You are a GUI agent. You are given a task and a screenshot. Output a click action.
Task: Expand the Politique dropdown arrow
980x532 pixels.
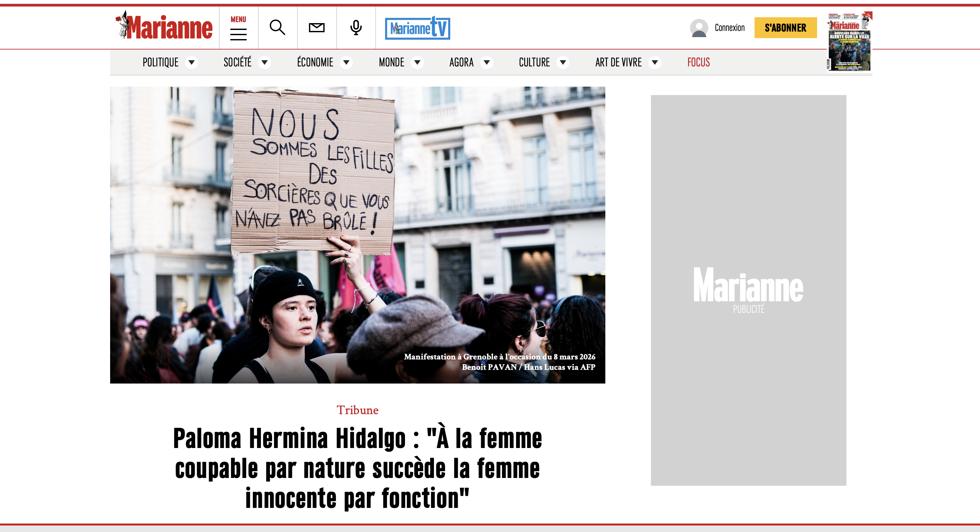pyautogui.click(x=192, y=63)
